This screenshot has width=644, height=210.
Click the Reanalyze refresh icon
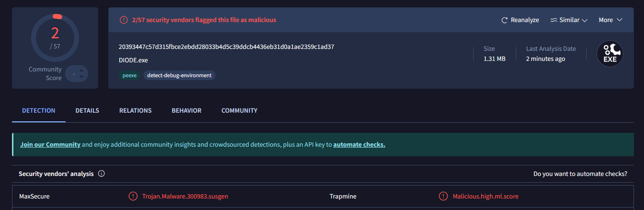504,20
